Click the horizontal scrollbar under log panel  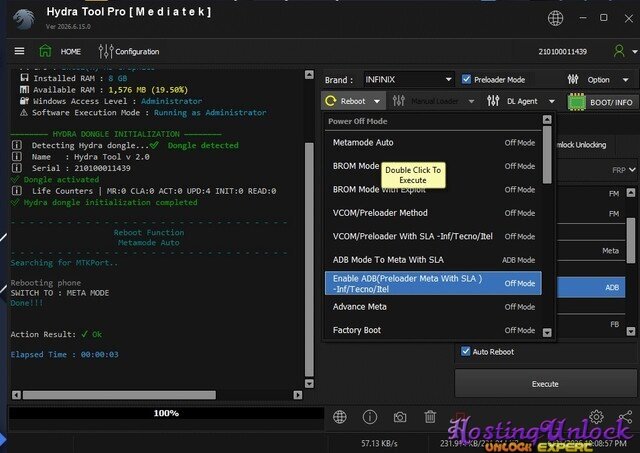157,395
